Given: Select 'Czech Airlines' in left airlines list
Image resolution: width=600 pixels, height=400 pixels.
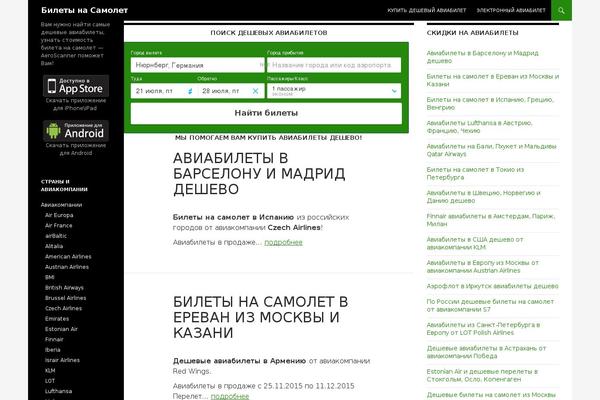Looking at the screenshot, I should (63, 308).
